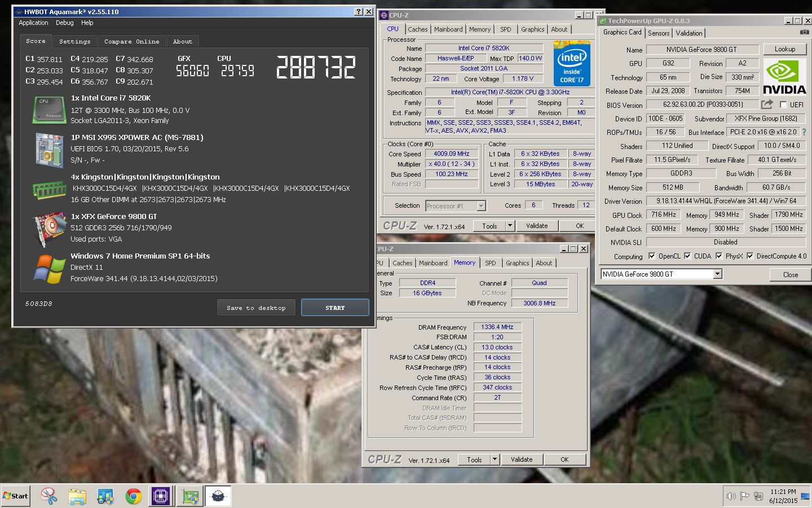Click the 288732 total score display
Viewport: 812px width, 508px height.
click(x=316, y=67)
